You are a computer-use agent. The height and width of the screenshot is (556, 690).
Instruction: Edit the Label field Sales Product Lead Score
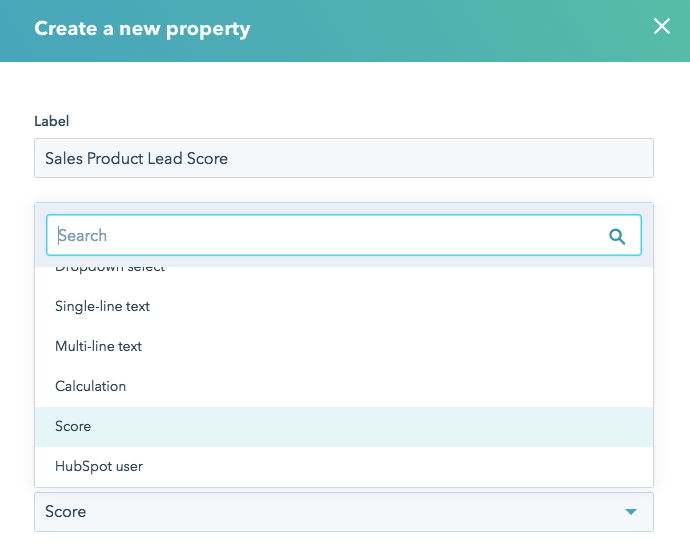click(344, 158)
